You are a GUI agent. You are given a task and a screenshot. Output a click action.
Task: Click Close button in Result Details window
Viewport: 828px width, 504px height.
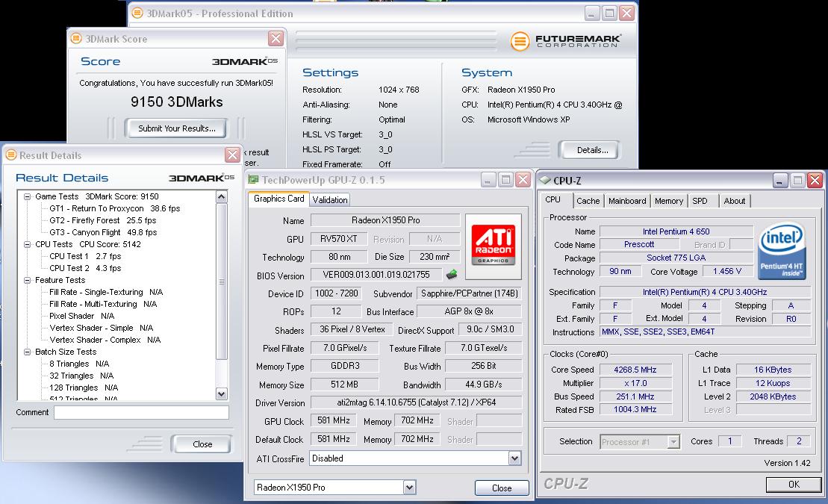pos(202,444)
